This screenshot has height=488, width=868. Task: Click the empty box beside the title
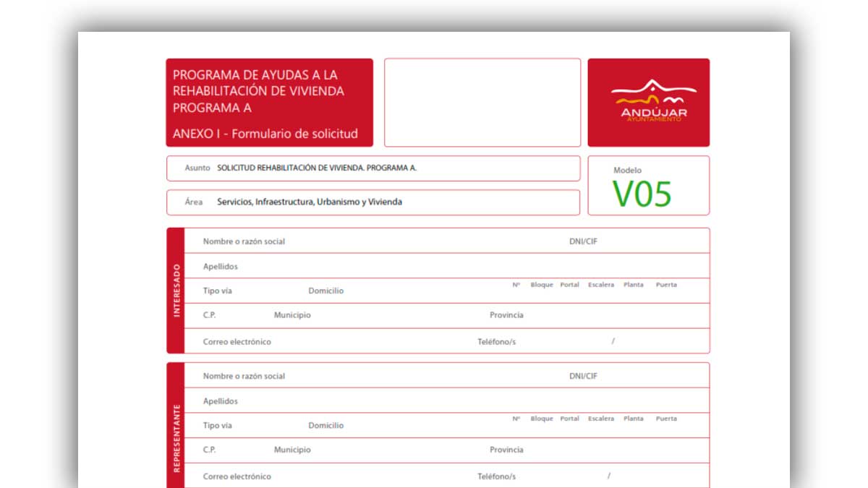point(482,103)
